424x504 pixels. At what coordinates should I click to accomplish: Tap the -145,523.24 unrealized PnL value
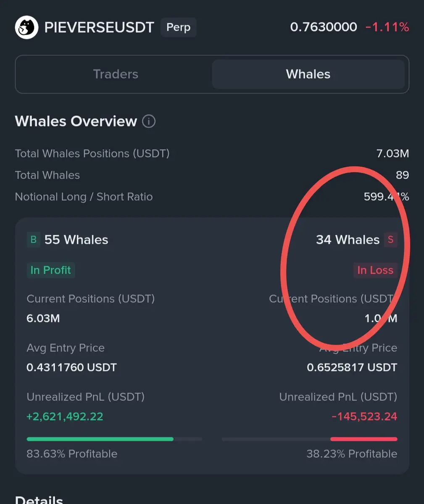pos(364,417)
